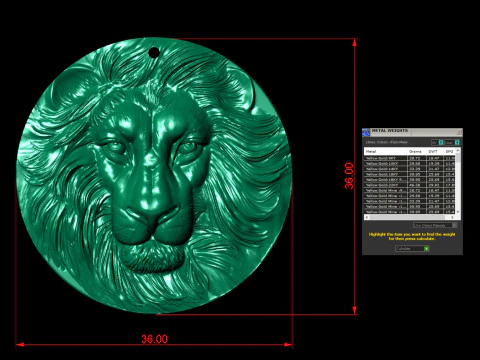Click the vertical 36.00 dimension label
Image resolution: width=480 pixels, height=360 pixels.
(x=349, y=176)
